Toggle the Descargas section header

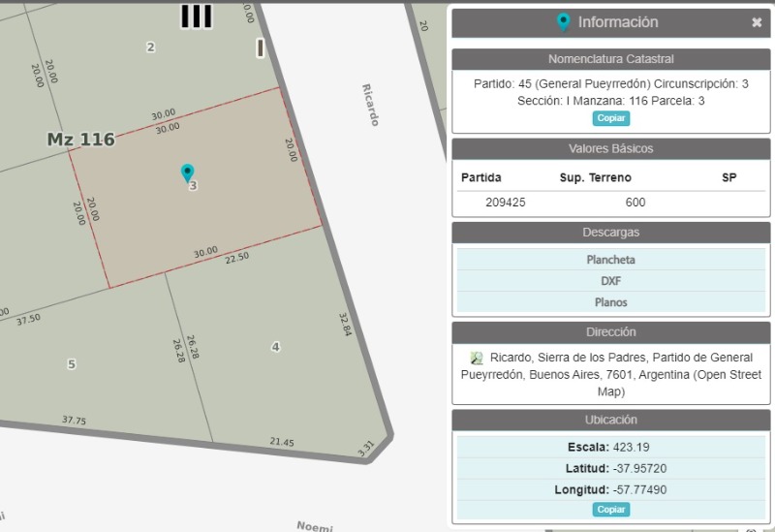tap(610, 233)
